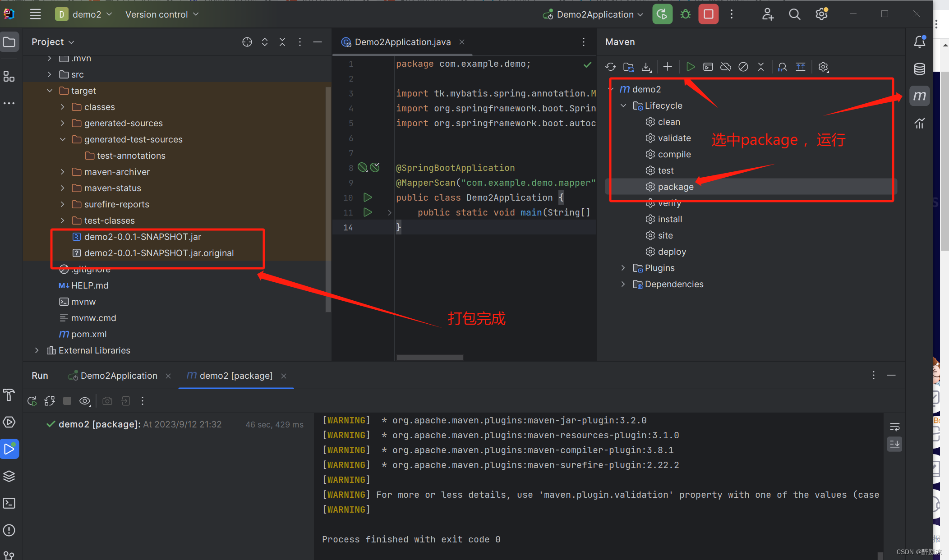Toggle soft-wrap in the console
Viewport: 949px width, 560px height.
pyautogui.click(x=895, y=427)
